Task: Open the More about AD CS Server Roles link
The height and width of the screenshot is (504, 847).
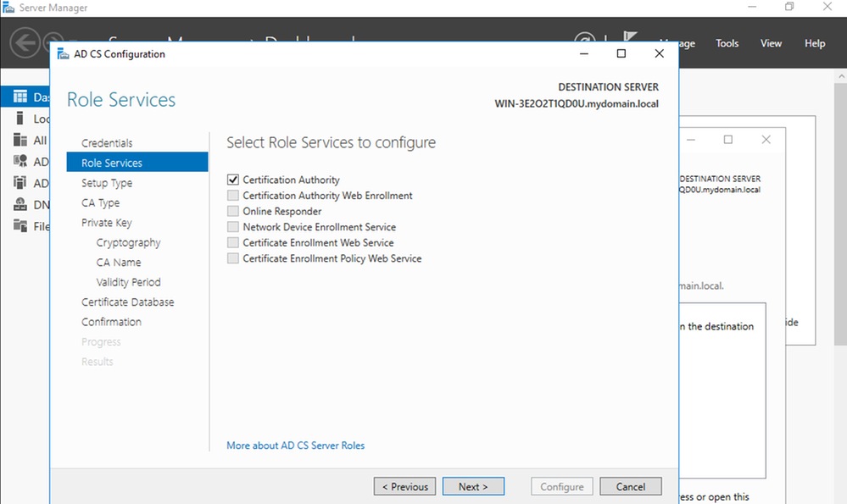Action: pyautogui.click(x=295, y=445)
